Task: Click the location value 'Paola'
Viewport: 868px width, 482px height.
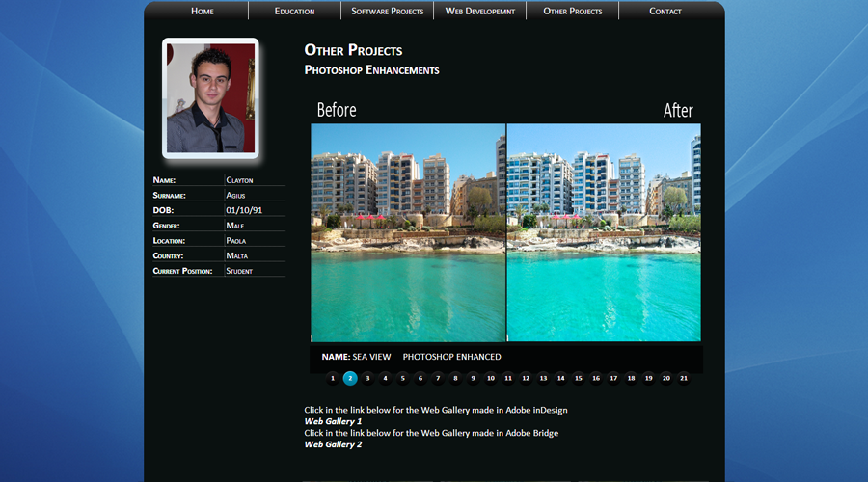Action: click(236, 241)
